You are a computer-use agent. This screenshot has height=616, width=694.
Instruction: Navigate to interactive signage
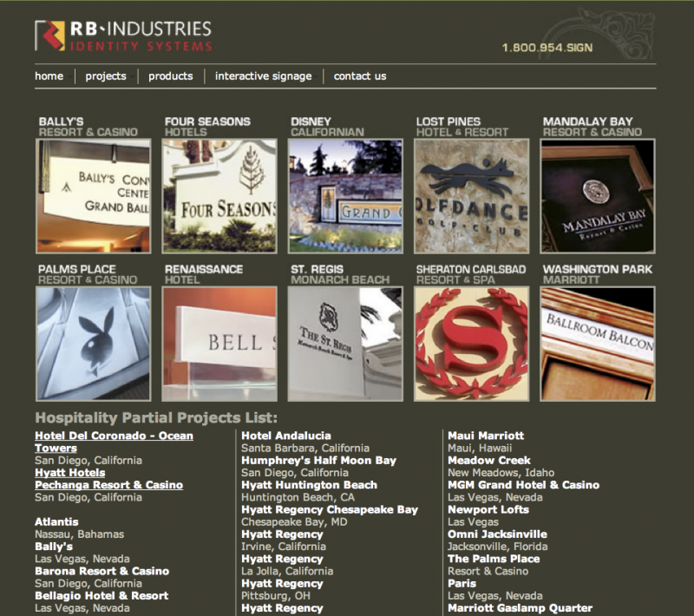pos(263,76)
